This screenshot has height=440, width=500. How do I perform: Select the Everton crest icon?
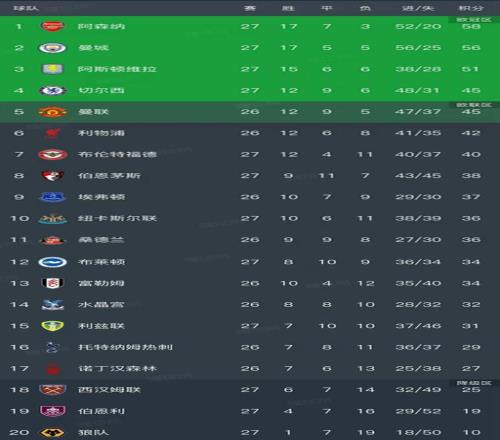point(52,197)
